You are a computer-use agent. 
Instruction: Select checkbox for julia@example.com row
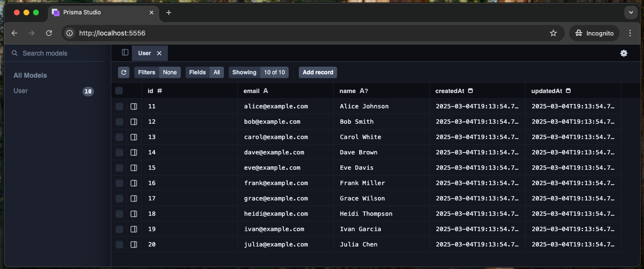tap(119, 245)
